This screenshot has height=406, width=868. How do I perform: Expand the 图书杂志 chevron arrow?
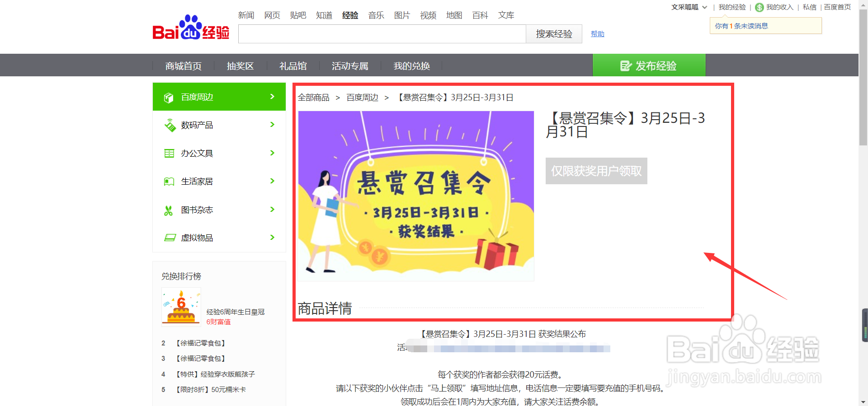click(x=272, y=210)
